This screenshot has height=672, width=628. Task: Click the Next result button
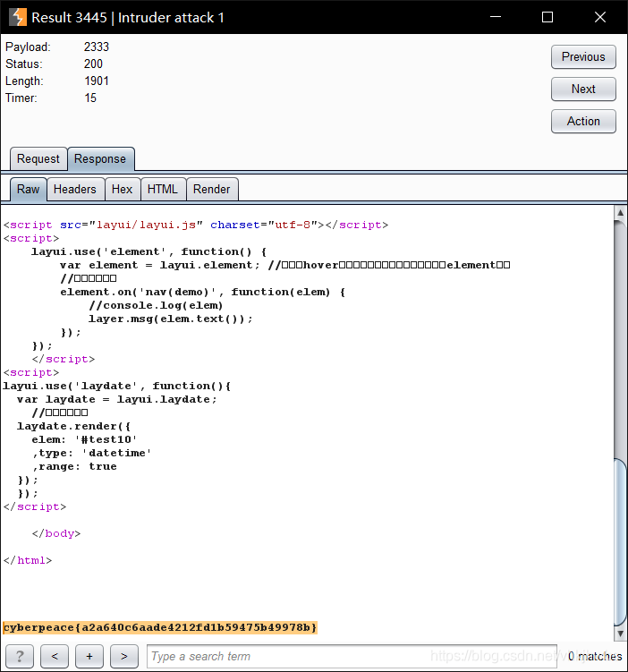click(x=583, y=89)
